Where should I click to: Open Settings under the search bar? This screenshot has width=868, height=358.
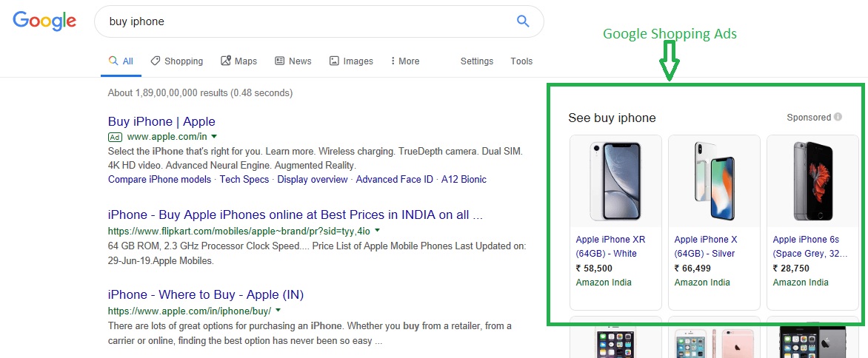477,61
